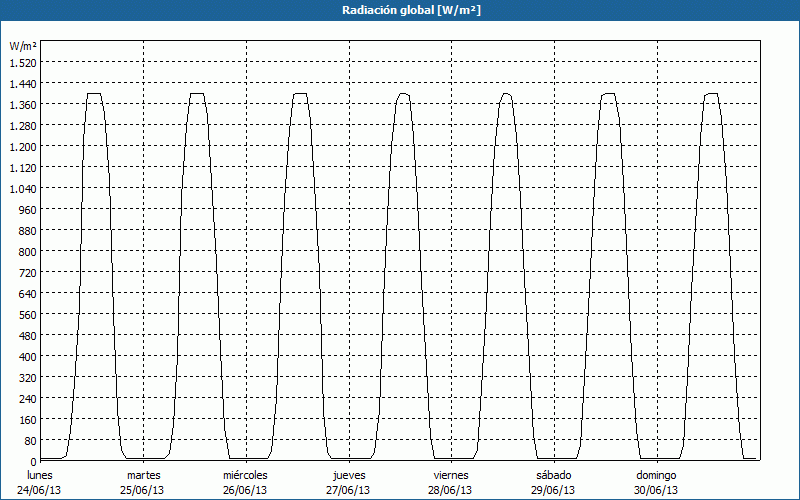This screenshot has height=500, width=800.
Task: Select the 1.520 y-axis label
Action: [23, 63]
